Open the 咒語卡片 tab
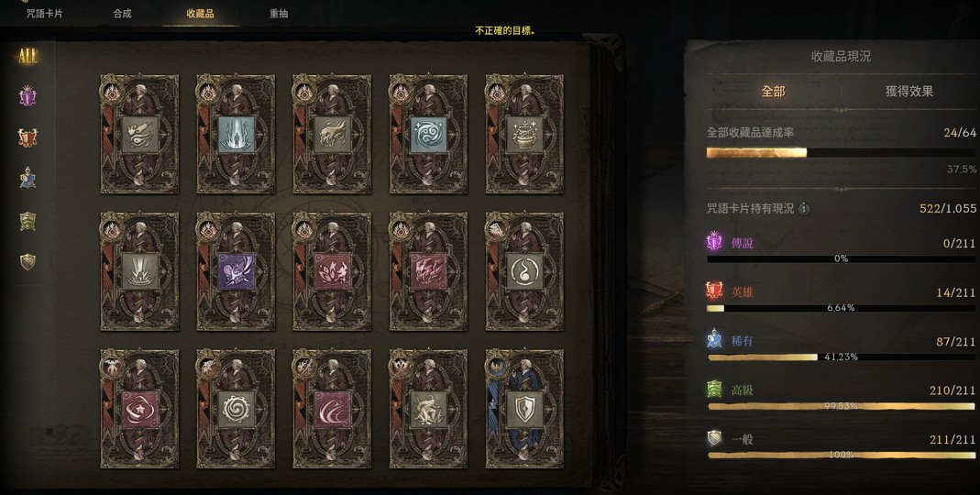980x495 pixels. [44, 14]
